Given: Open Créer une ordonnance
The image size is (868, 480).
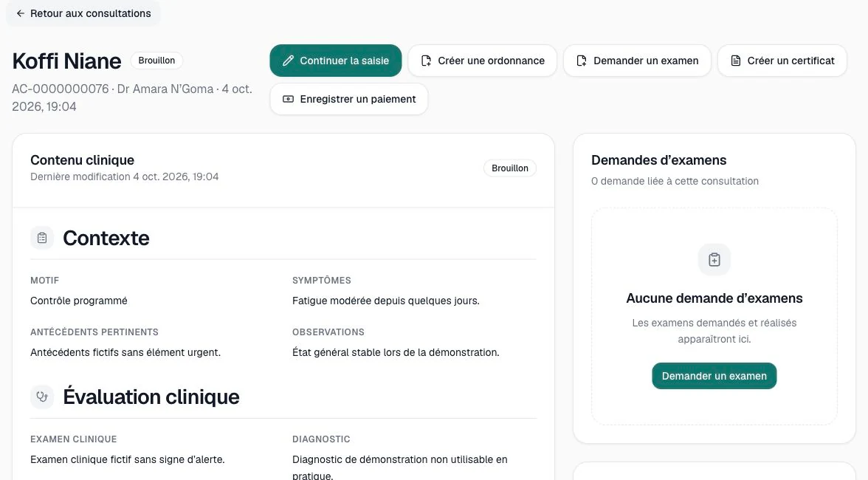Looking at the screenshot, I should [482, 61].
